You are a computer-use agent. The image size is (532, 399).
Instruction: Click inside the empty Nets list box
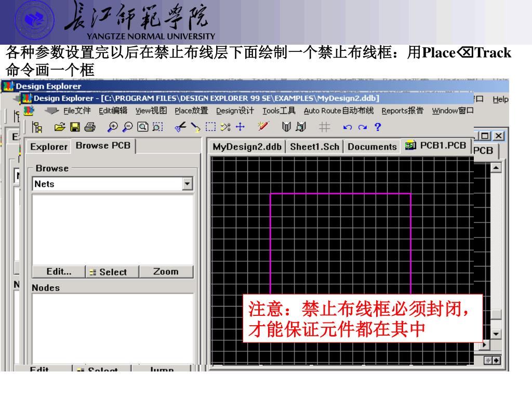click(x=113, y=229)
